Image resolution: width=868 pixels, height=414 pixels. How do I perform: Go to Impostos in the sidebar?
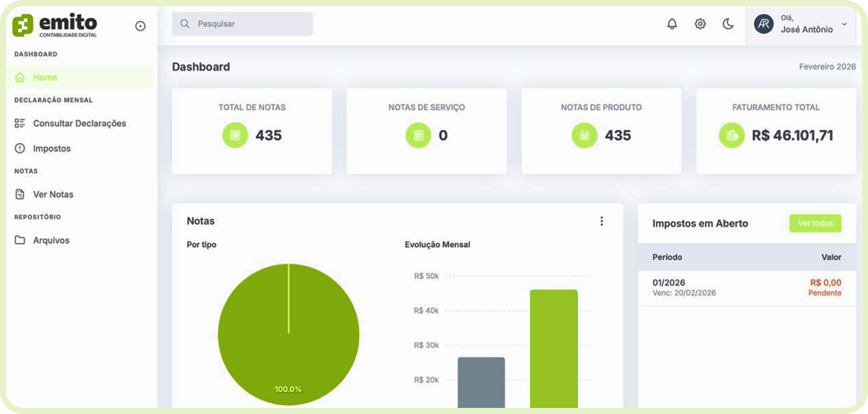[52, 148]
